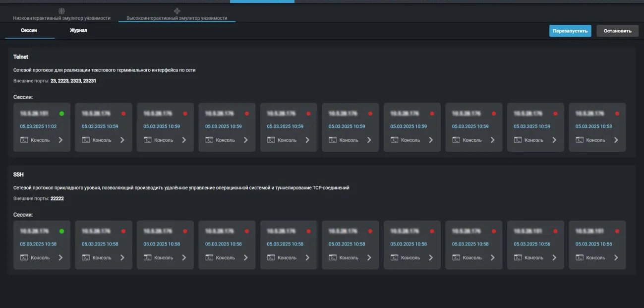The height and width of the screenshot is (308, 644).
Task: Expand chevron in seventh SSH session card
Action: [x=431, y=257]
